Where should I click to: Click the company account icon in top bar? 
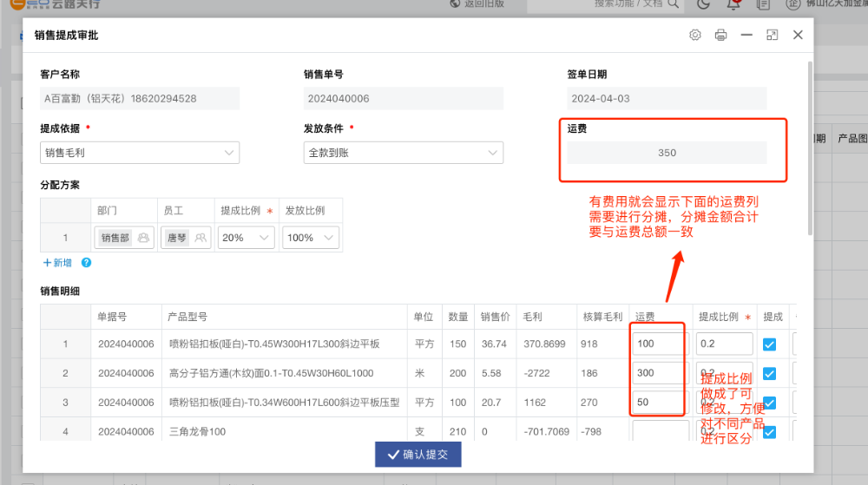(792, 4)
